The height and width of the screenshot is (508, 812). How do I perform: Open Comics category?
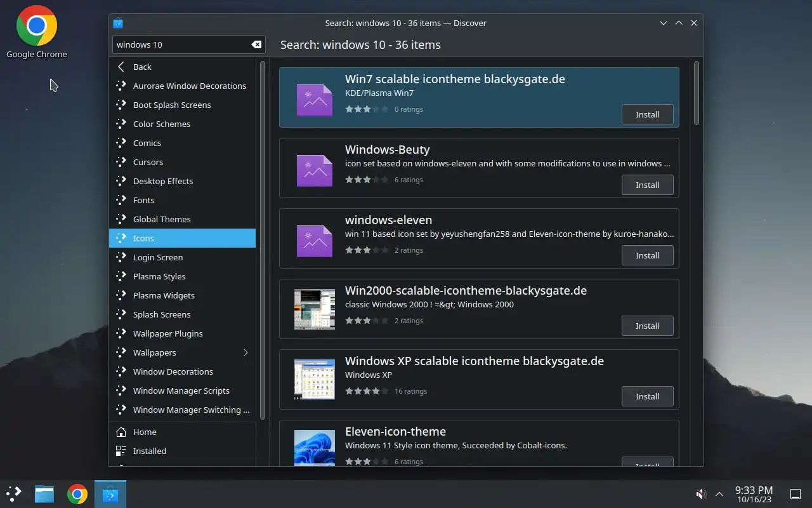[183, 143]
